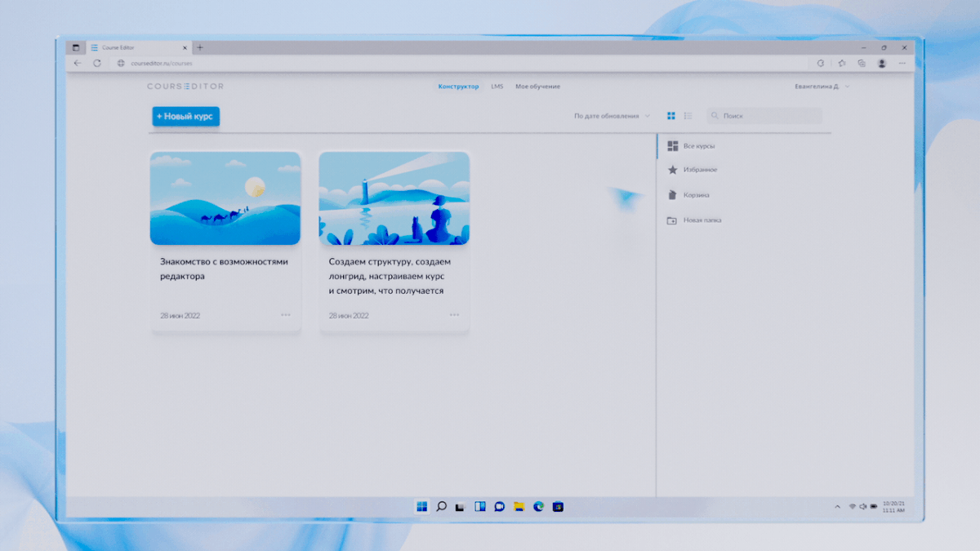Open the Конструктор tab
980x551 pixels.
[x=458, y=87]
